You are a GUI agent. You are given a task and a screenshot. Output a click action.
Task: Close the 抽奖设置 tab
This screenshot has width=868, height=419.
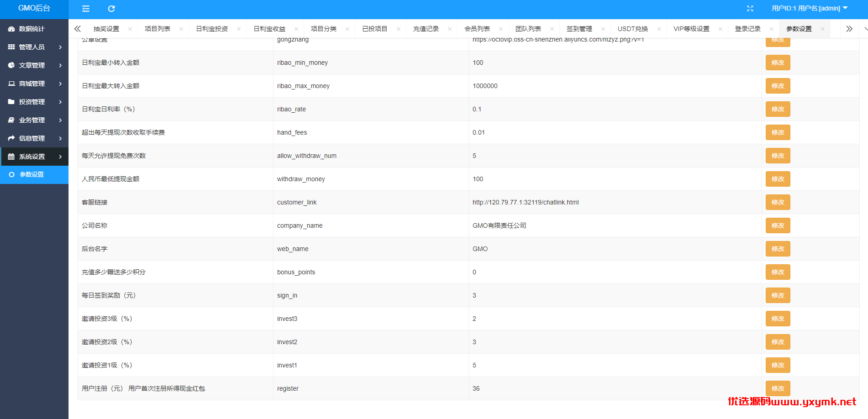coord(130,29)
